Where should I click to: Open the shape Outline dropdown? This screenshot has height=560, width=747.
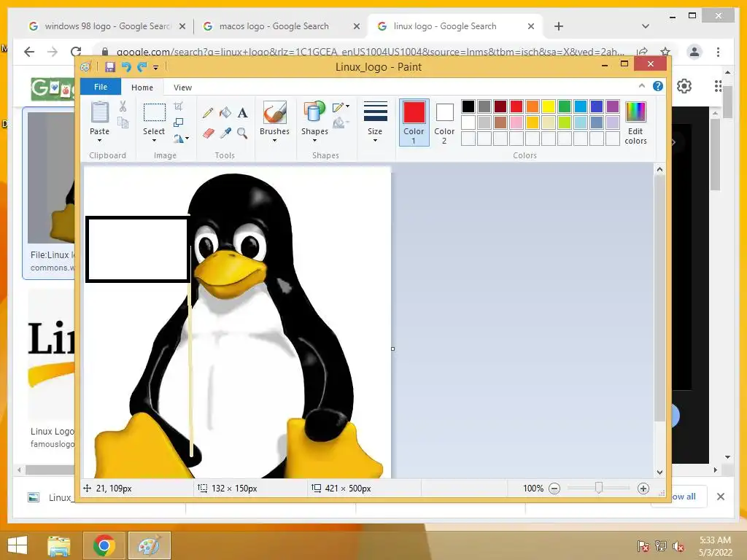341,107
